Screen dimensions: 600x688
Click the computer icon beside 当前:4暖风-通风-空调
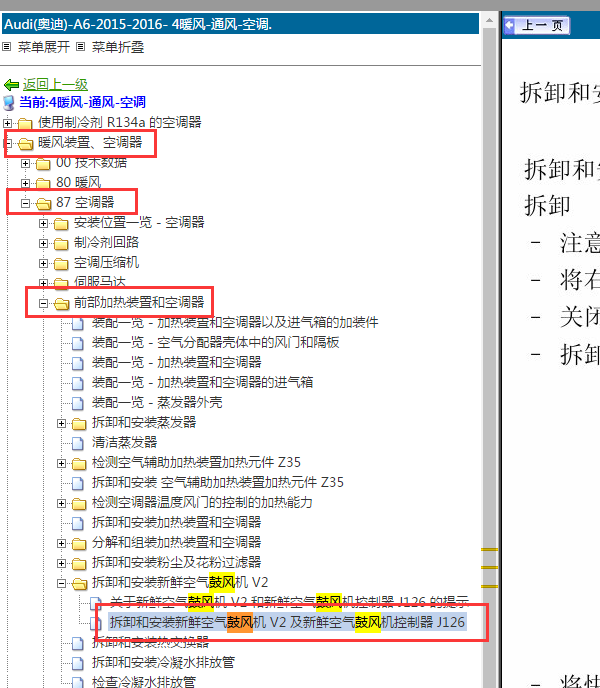pos(9,103)
